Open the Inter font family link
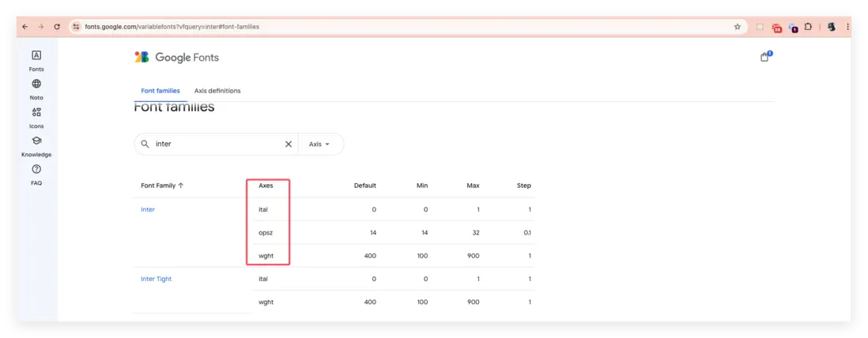Screen dimensions: 868x338 148,209
